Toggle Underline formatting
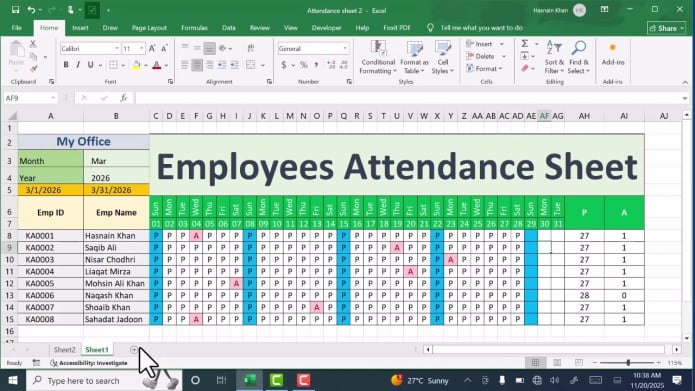 (x=90, y=65)
